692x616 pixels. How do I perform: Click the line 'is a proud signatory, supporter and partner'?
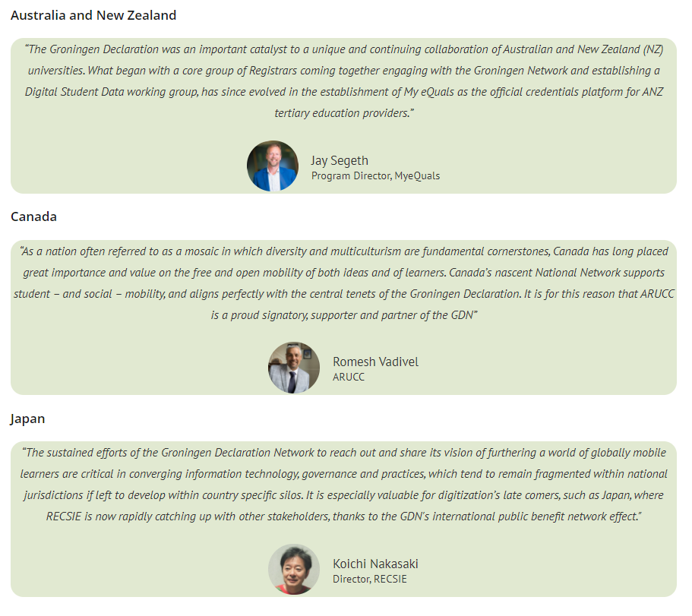pos(344,315)
